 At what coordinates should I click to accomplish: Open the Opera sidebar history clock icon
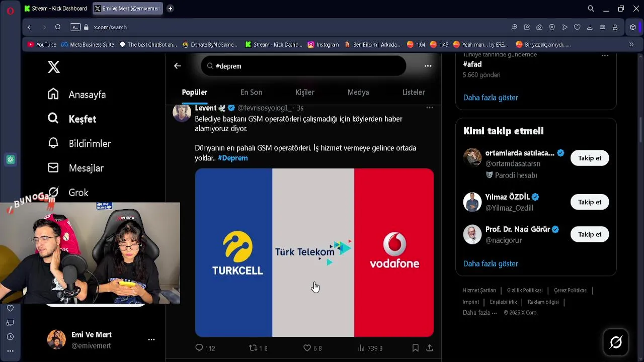tap(10, 337)
